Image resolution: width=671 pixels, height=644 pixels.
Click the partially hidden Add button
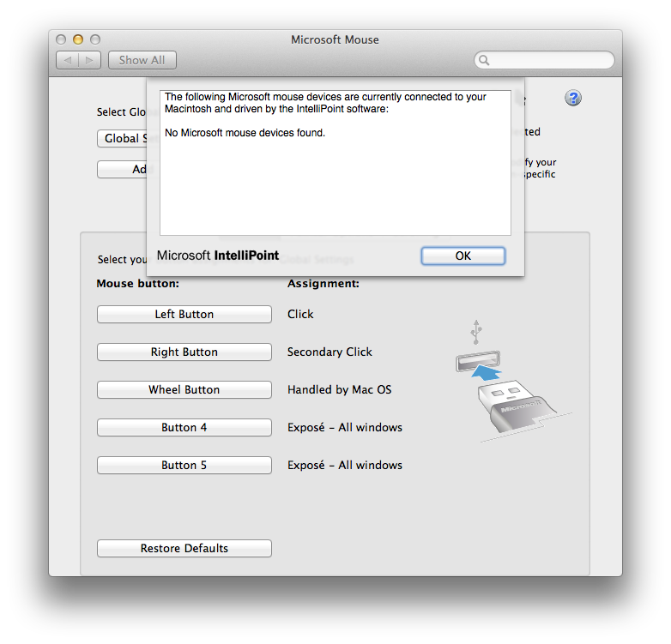point(122,169)
